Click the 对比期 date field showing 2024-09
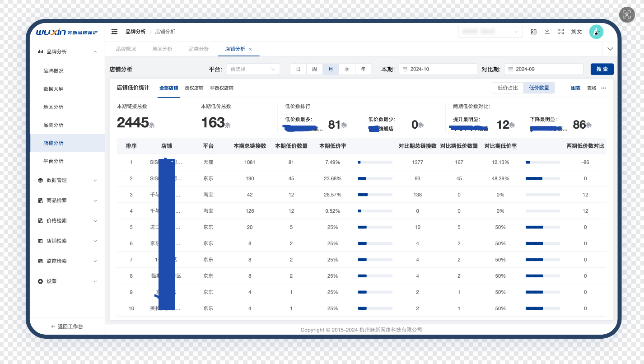 point(543,69)
